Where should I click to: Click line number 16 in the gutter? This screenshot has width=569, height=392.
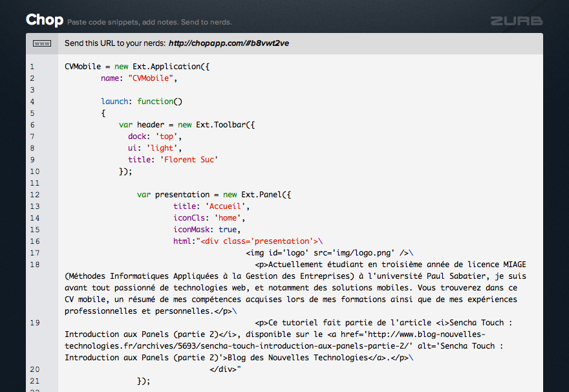click(34, 241)
